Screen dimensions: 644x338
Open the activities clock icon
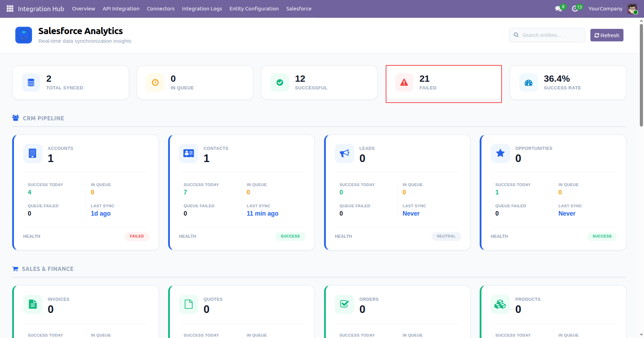coord(575,9)
